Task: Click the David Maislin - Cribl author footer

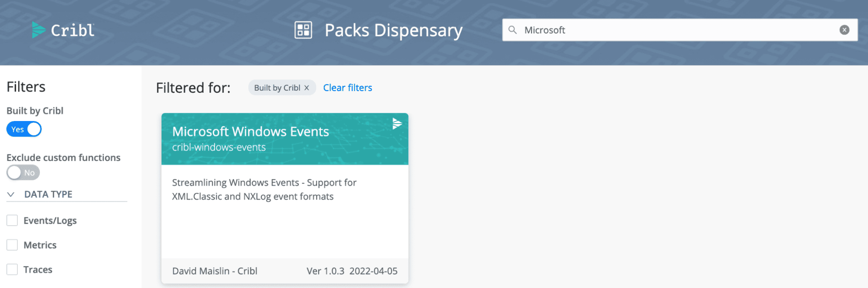Action: tap(215, 271)
